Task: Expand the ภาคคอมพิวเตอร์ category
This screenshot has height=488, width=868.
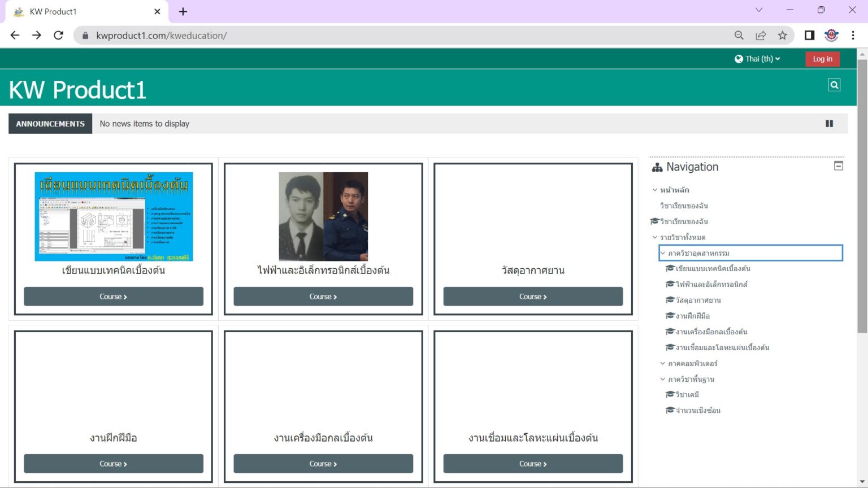Action: click(x=662, y=363)
